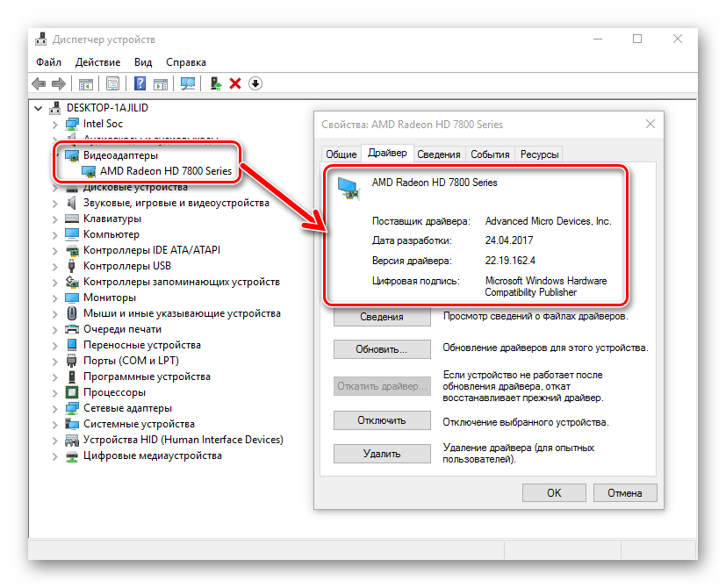
Task: Select the Переносные устройства tree item
Action: point(142,346)
